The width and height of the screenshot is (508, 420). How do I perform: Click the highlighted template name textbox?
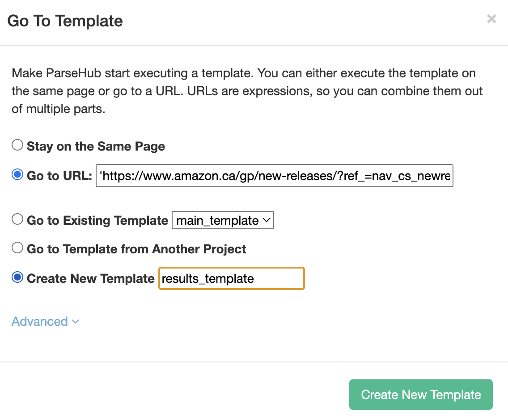[231, 278]
